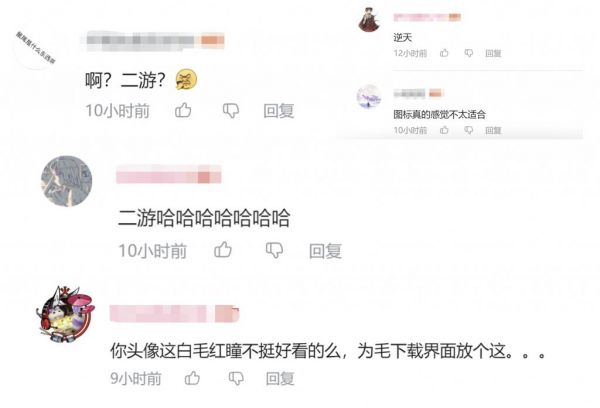Dislike the "图标真的感觉不太适合" comment
This screenshot has height=408, width=600.
(469, 131)
